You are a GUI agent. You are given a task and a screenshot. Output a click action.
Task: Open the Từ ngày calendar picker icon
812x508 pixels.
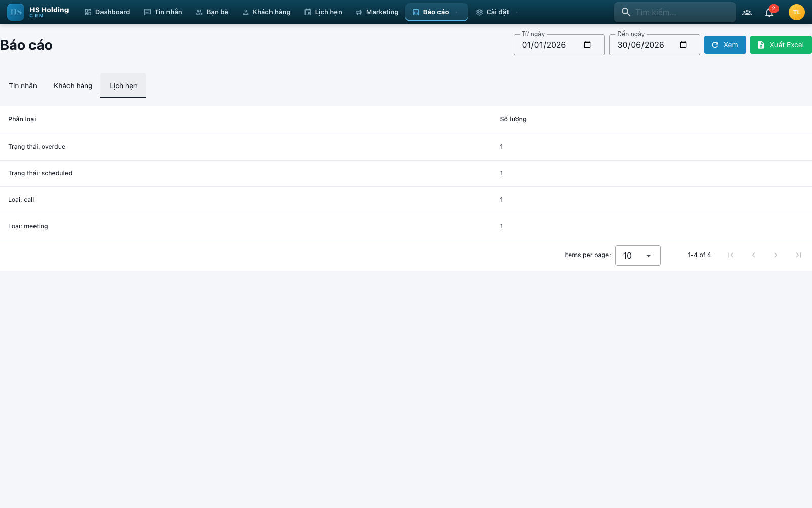click(587, 45)
